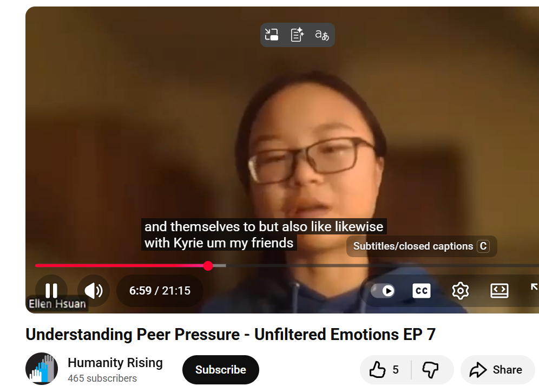Share this video
The width and height of the screenshot is (539, 392).
[497, 370]
